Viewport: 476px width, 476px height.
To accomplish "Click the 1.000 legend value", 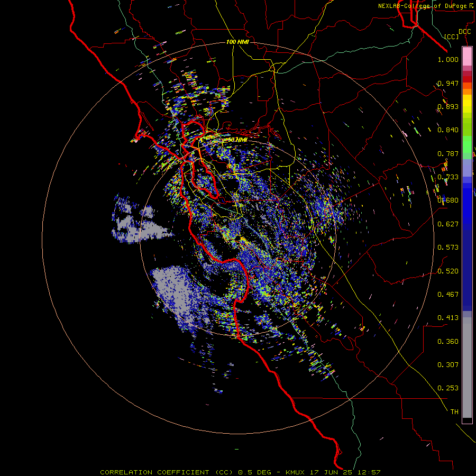I will coord(448,59).
